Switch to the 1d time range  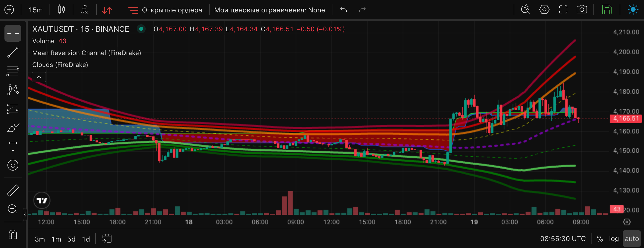pos(86,239)
